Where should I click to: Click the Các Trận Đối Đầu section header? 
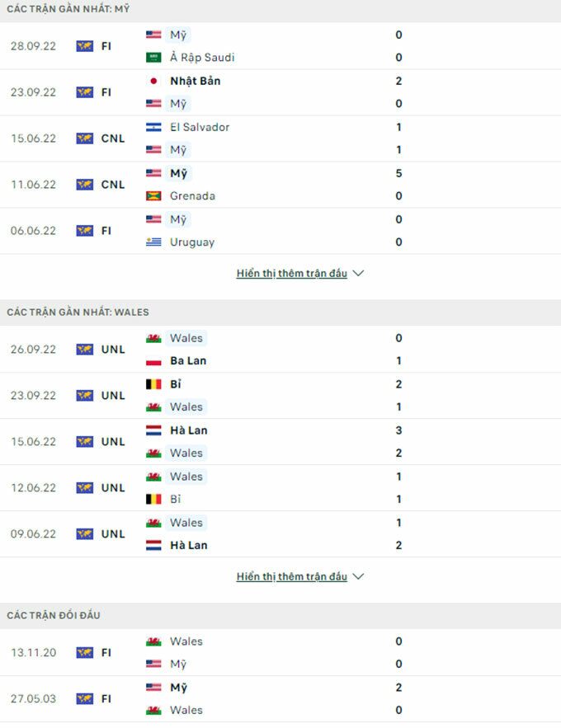pyautogui.click(x=54, y=616)
